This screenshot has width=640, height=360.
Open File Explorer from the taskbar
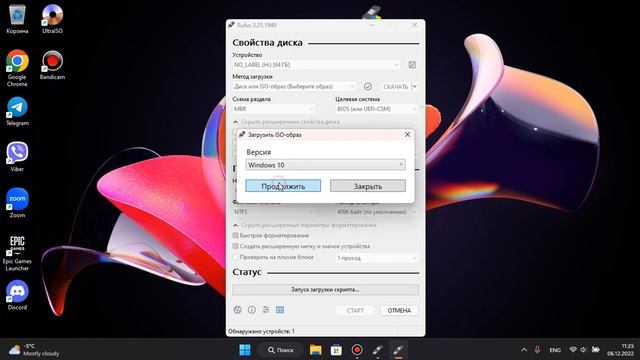[316, 350]
